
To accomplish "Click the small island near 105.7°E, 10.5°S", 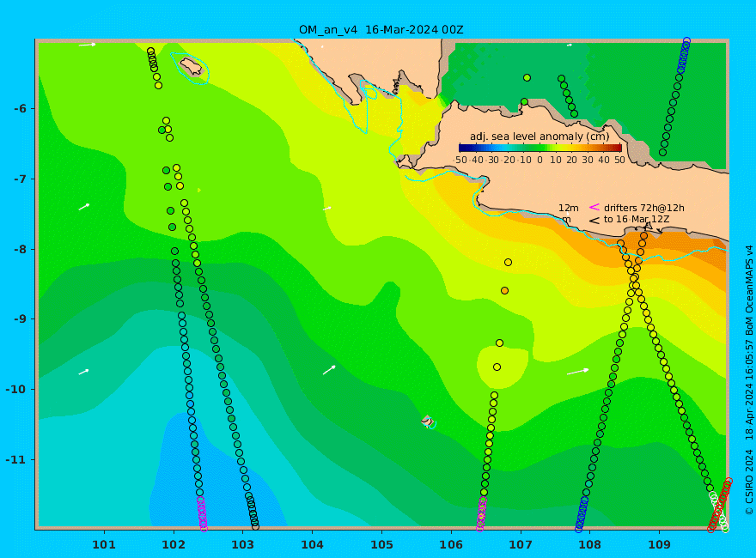I will click(427, 422).
